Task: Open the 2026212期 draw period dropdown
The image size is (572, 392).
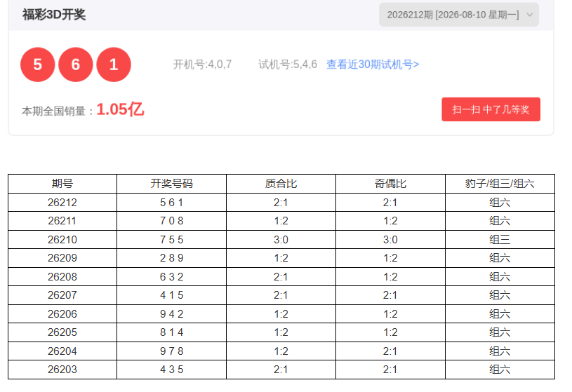Action: coord(458,15)
